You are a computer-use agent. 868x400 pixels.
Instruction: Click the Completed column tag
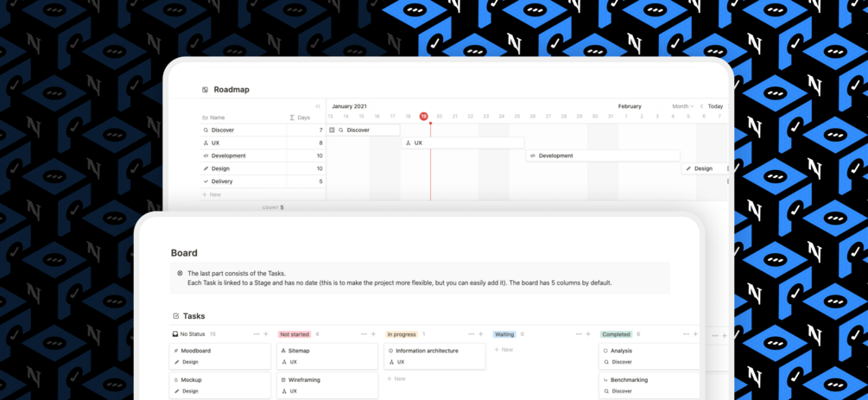(x=616, y=334)
